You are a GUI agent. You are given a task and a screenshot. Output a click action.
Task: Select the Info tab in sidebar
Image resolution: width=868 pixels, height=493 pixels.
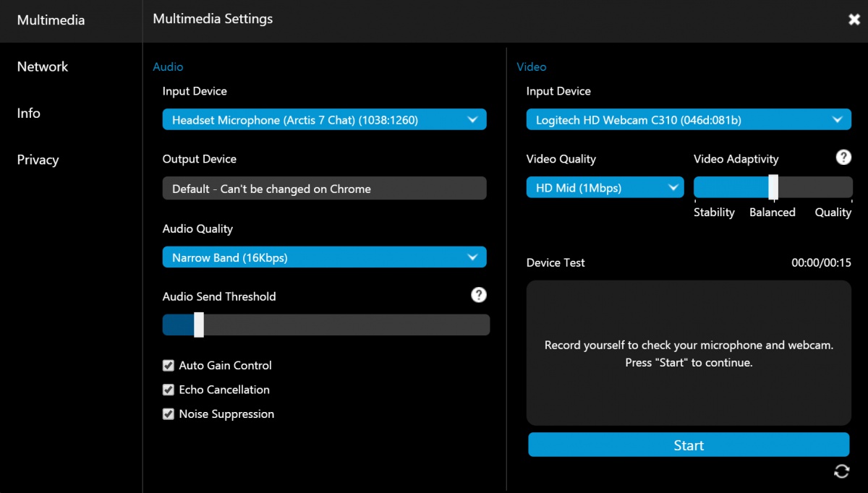[29, 113]
